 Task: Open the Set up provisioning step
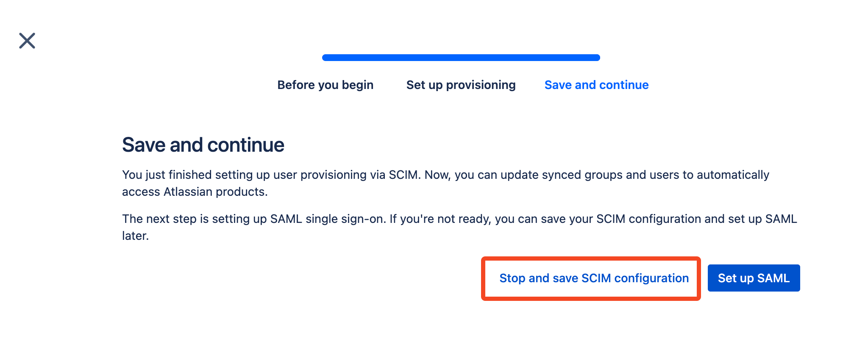point(461,85)
